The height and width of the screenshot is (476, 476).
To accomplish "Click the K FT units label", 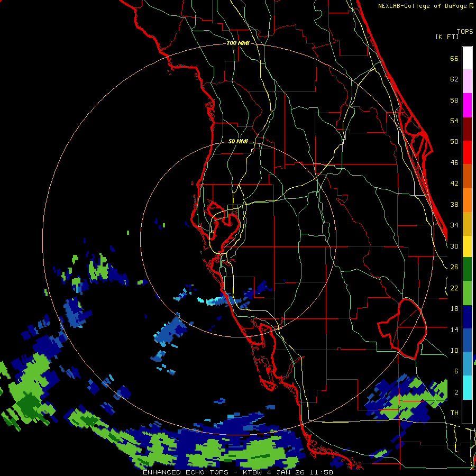I will coord(447,36).
